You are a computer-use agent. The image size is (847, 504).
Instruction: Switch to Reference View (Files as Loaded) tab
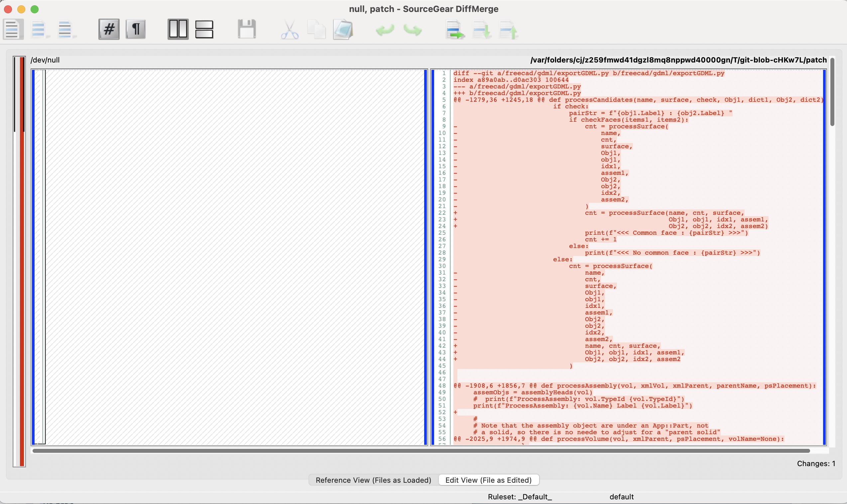[x=373, y=480]
